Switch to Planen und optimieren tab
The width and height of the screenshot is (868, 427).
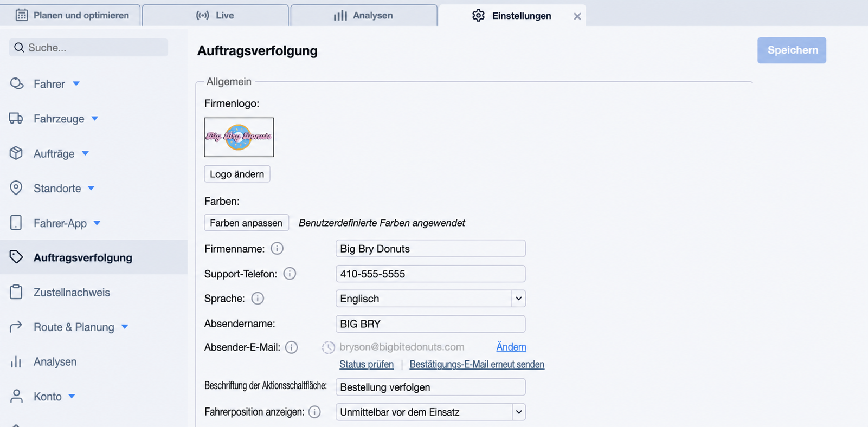(x=70, y=15)
